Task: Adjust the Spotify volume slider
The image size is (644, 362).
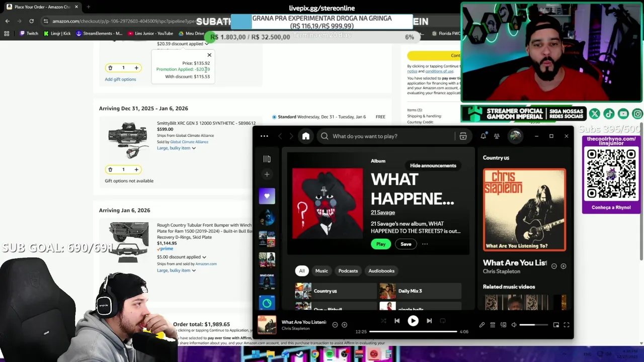Action: click(x=533, y=325)
